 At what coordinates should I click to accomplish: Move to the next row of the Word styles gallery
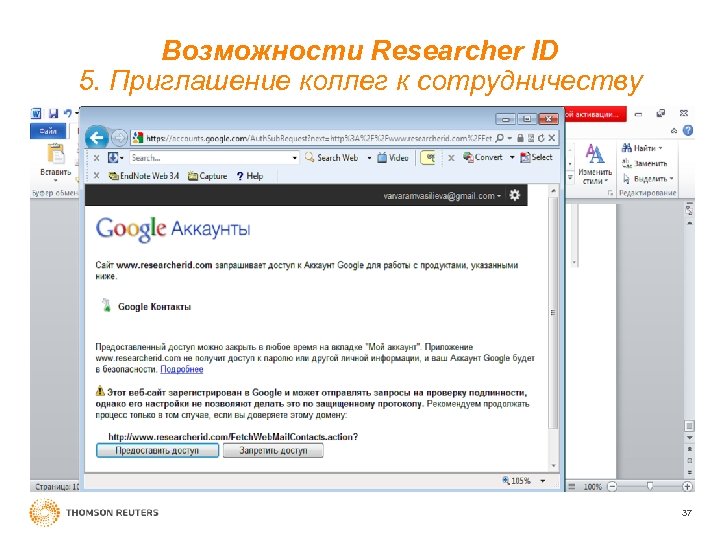point(570,163)
